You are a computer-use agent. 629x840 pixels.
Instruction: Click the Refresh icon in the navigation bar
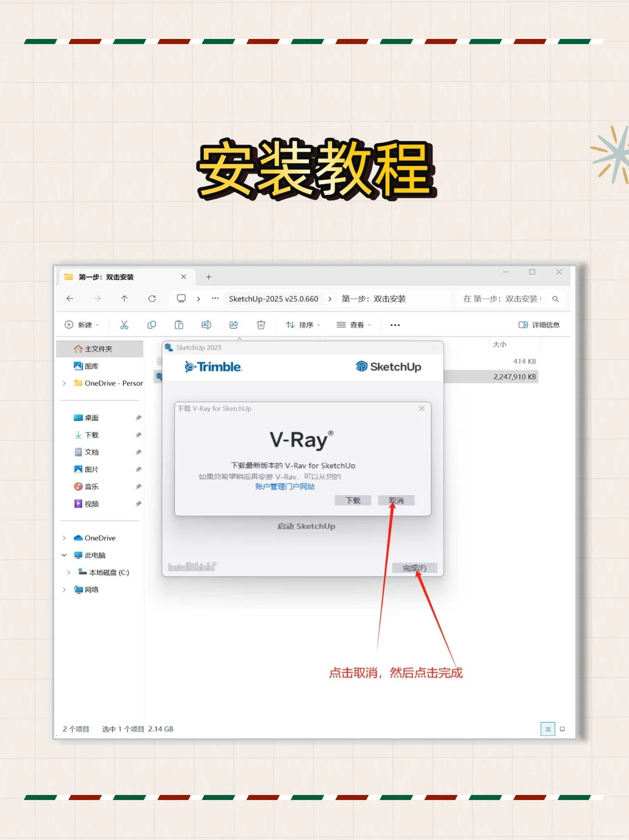coord(152,299)
